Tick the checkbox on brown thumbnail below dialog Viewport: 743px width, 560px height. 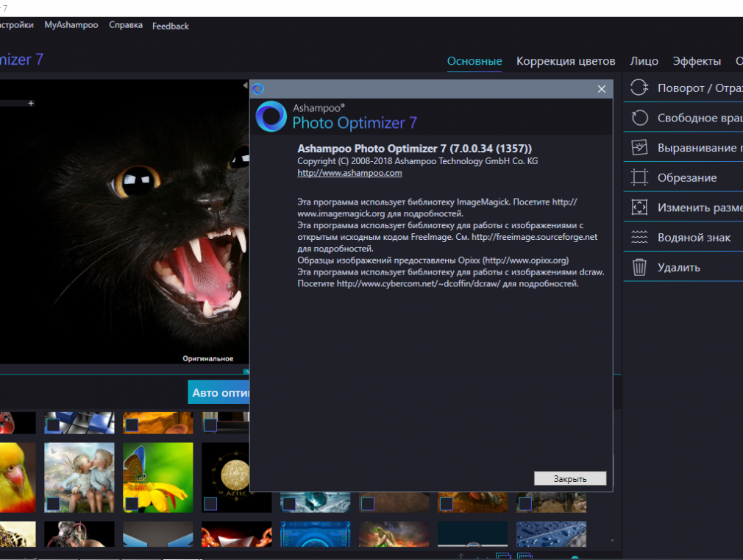(x=368, y=503)
